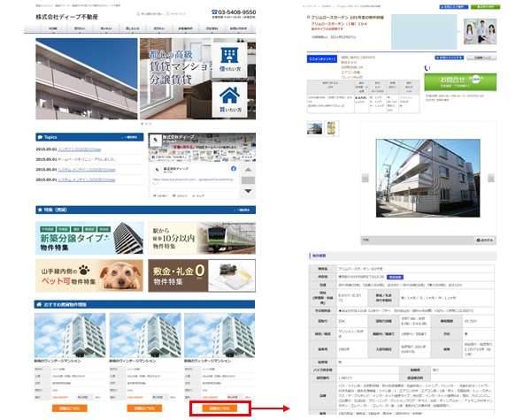Select the first carousel dot below the slider
This screenshot has height=420, width=531.
(x=142, y=124)
